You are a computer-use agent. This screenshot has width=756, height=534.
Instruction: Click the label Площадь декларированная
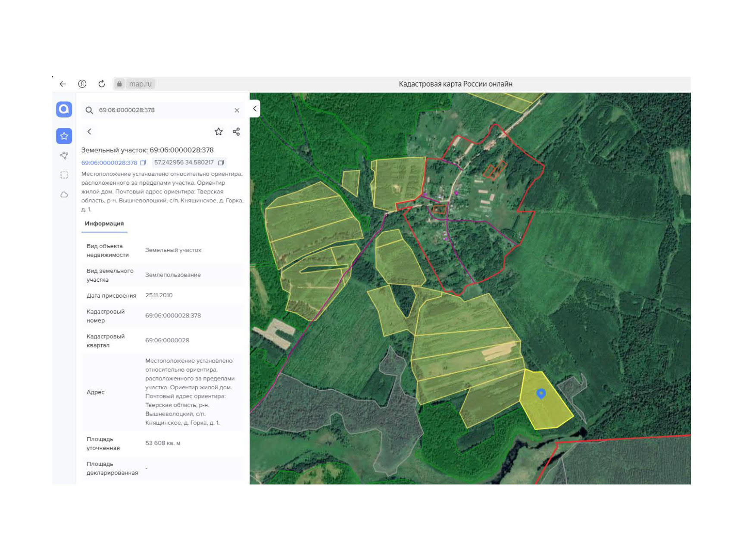tap(112, 468)
